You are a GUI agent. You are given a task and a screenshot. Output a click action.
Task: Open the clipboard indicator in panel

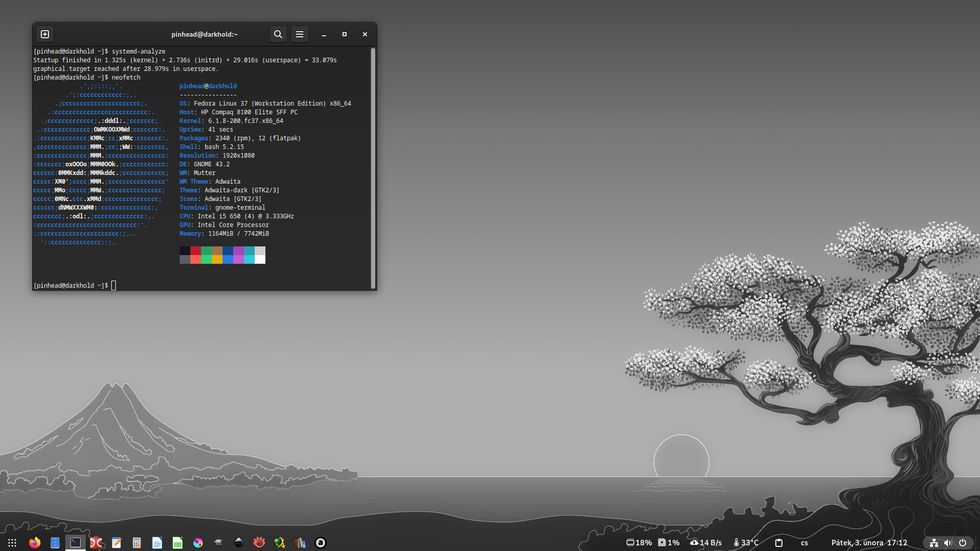(x=779, y=543)
